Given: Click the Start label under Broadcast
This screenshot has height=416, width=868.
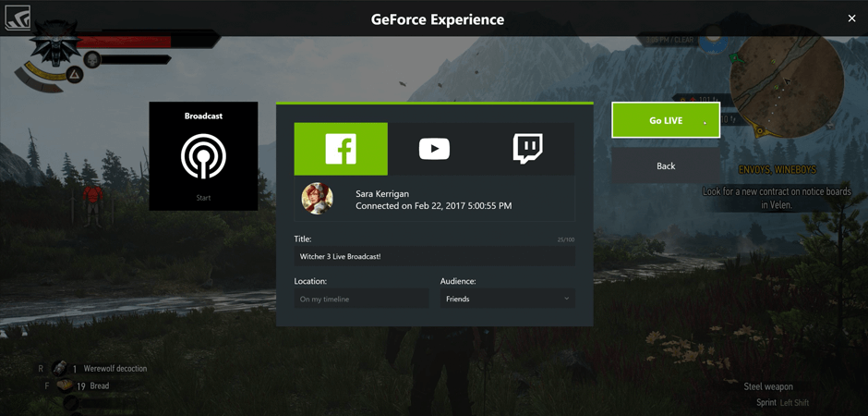Looking at the screenshot, I should tap(203, 198).
